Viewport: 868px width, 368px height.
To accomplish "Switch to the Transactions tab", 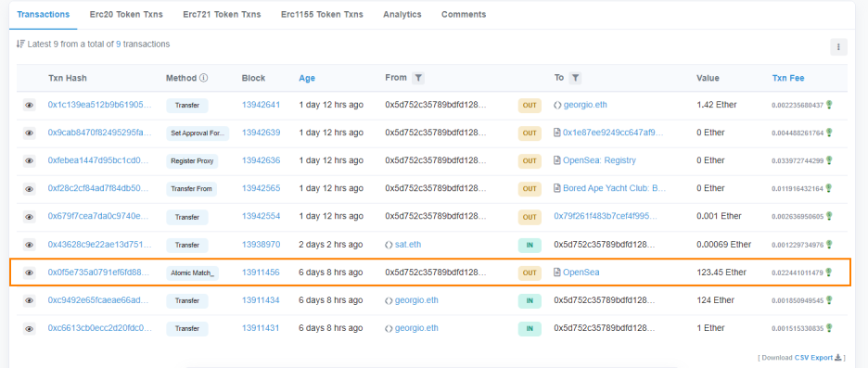I will [x=44, y=15].
